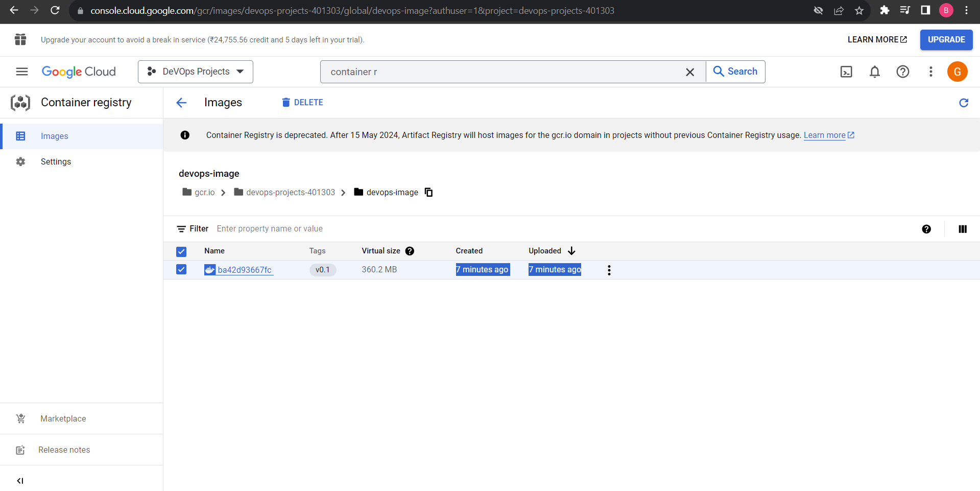Open the browser extensions puzzle icon
Viewport: 980px width, 491px height.
(x=885, y=10)
